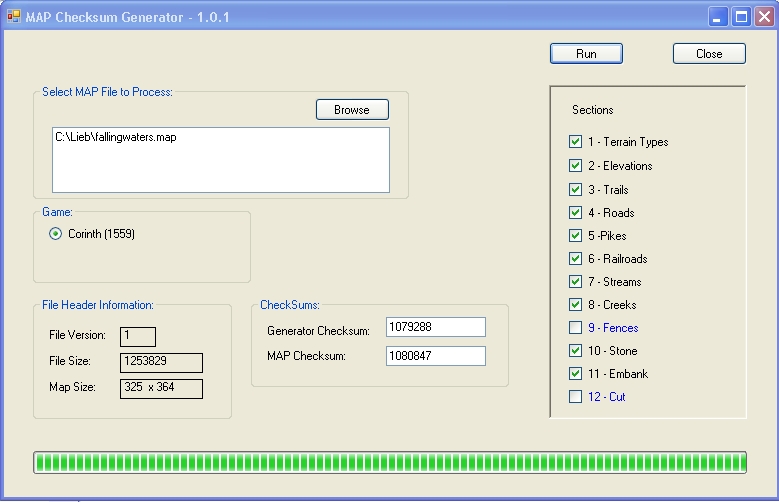The width and height of the screenshot is (779, 502).
Task: Click the File Version label
Action: (x=78, y=335)
